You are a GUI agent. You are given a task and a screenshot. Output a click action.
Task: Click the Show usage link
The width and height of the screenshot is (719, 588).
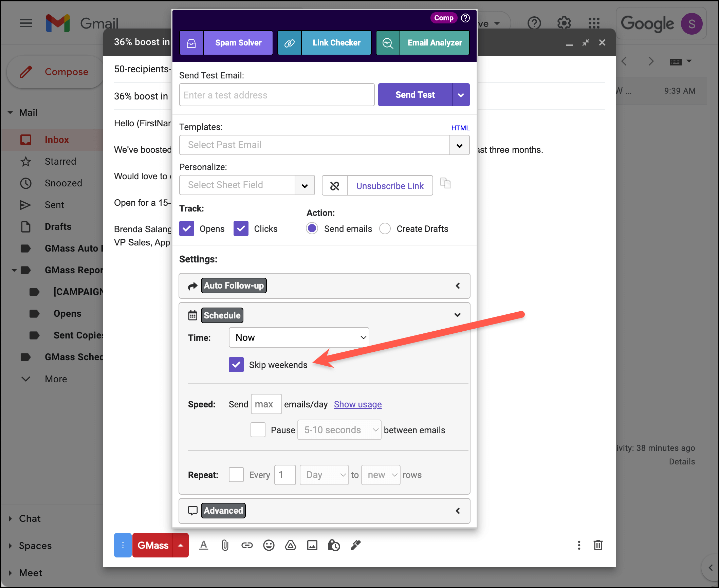(358, 404)
